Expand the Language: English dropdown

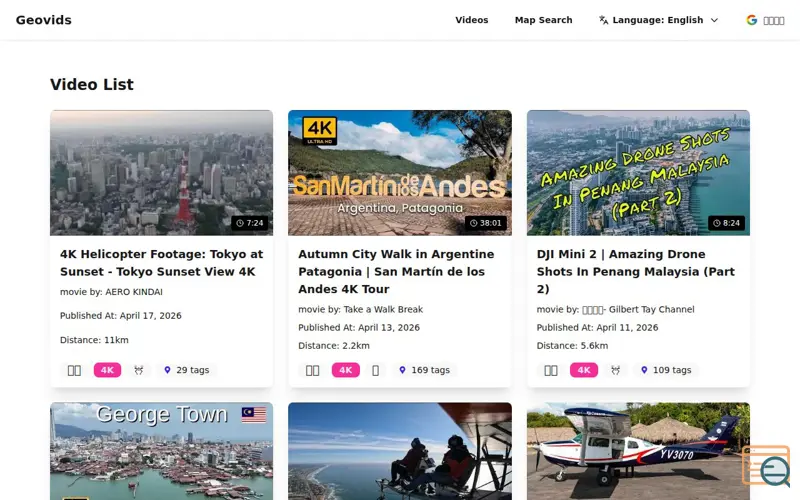[x=658, y=20]
